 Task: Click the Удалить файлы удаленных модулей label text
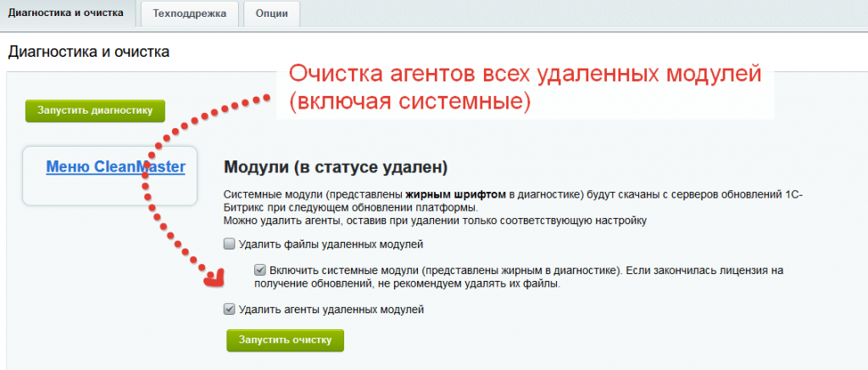tap(330, 244)
